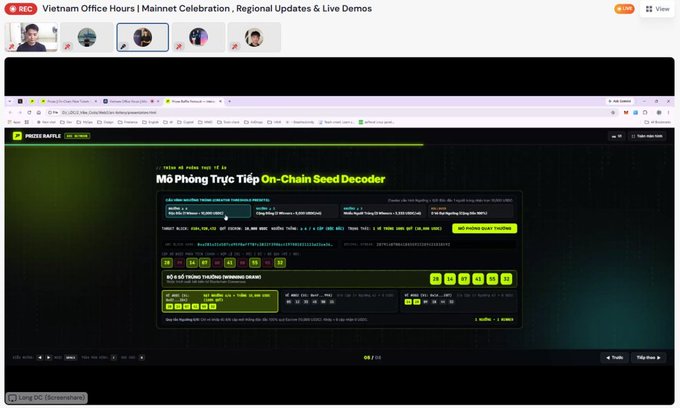Click mic icon on third participant tile
This screenshot has width=680, height=408.
click(124, 46)
